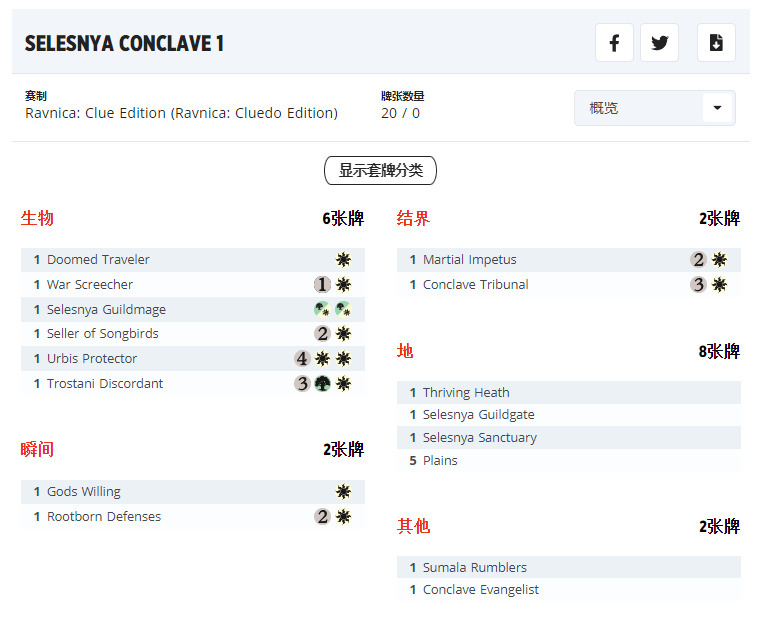This screenshot has height=619, width=762.
Task: Open the 概览 view dropdown
Action: 640,108
